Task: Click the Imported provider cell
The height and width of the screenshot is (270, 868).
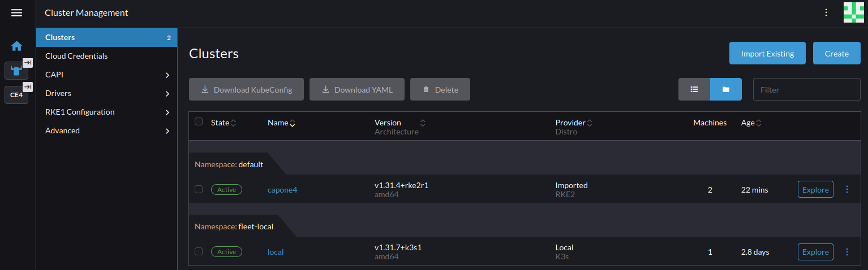Action: [571, 185]
